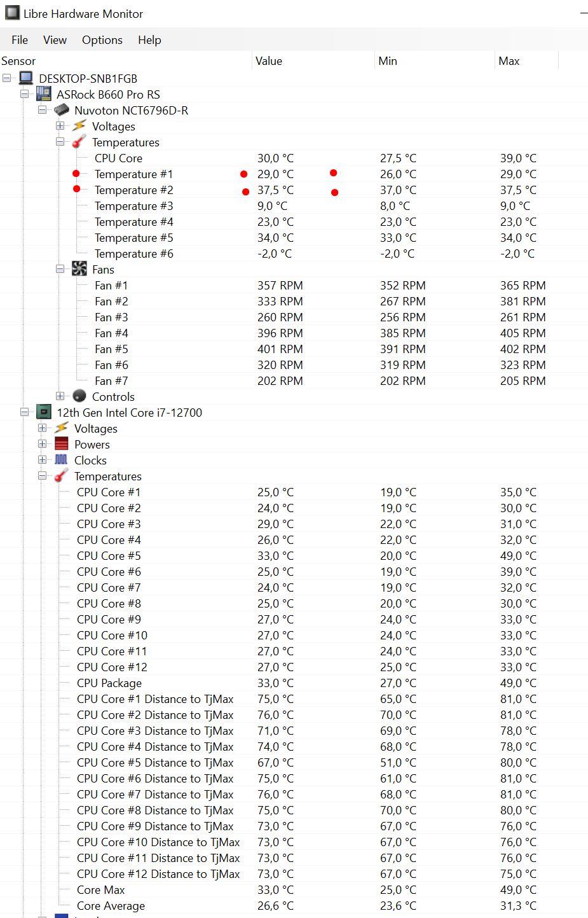The height and width of the screenshot is (918, 588).
Task: Collapse the Nuvoton Temperatures node
Action: point(60,142)
